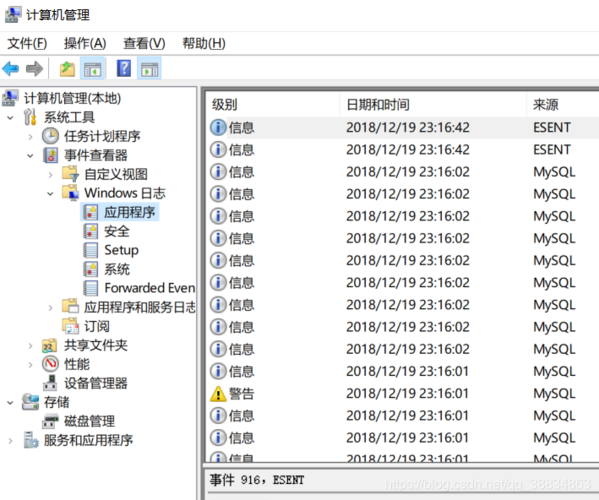Collapse the 事件查看器 tree node
The image size is (599, 500).
click(x=31, y=156)
